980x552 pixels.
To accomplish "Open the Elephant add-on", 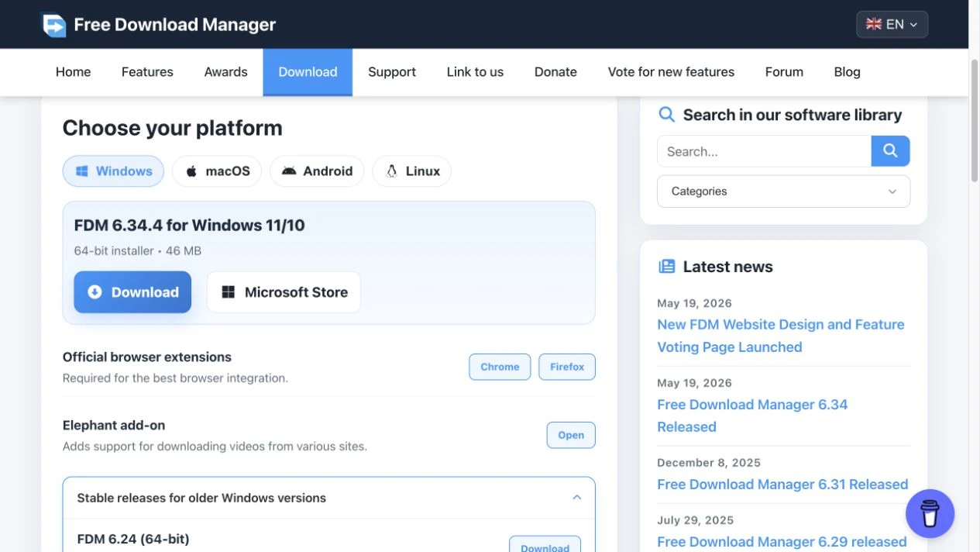I will [x=571, y=435].
